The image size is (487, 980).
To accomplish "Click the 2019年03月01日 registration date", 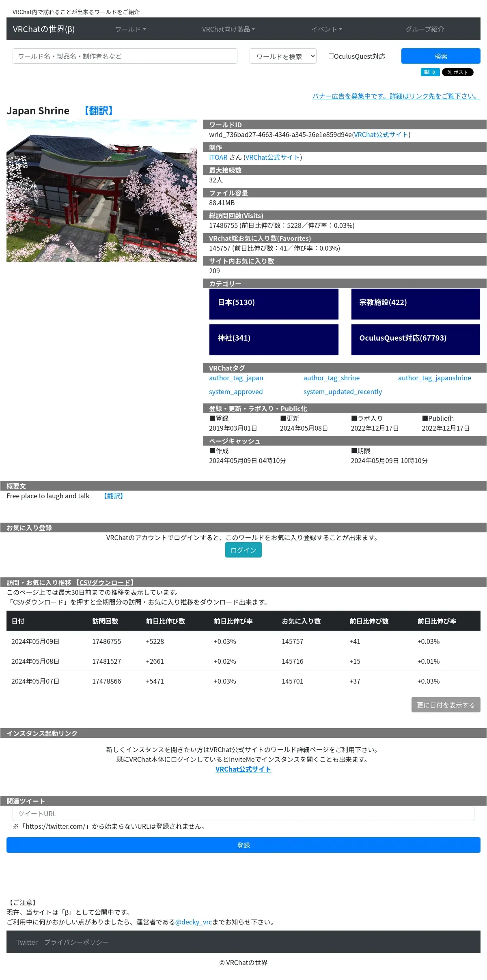I will (x=233, y=428).
